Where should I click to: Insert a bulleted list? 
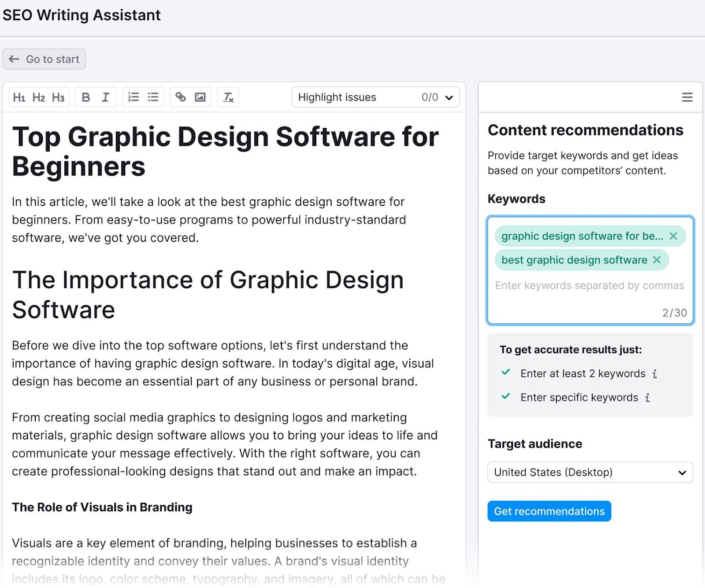[153, 97]
